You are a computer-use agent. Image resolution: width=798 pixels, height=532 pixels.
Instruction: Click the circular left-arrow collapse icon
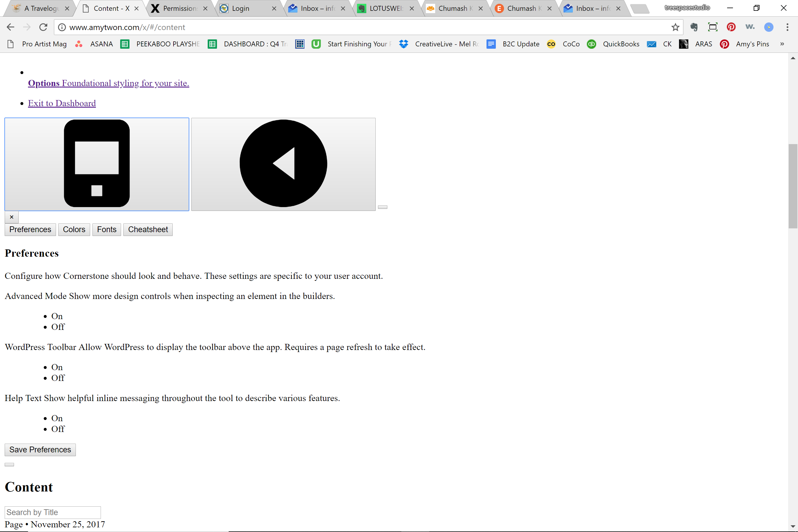[283, 164]
